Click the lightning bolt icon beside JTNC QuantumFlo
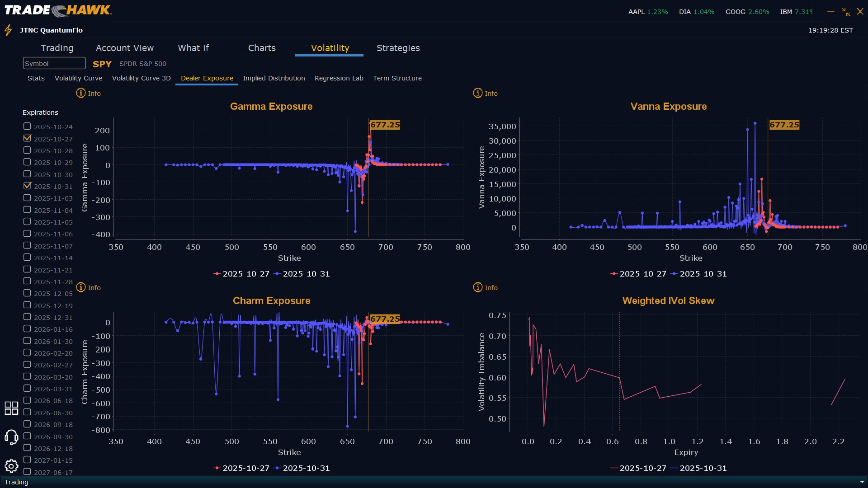Viewport: 868px width, 488px height. (x=8, y=30)
